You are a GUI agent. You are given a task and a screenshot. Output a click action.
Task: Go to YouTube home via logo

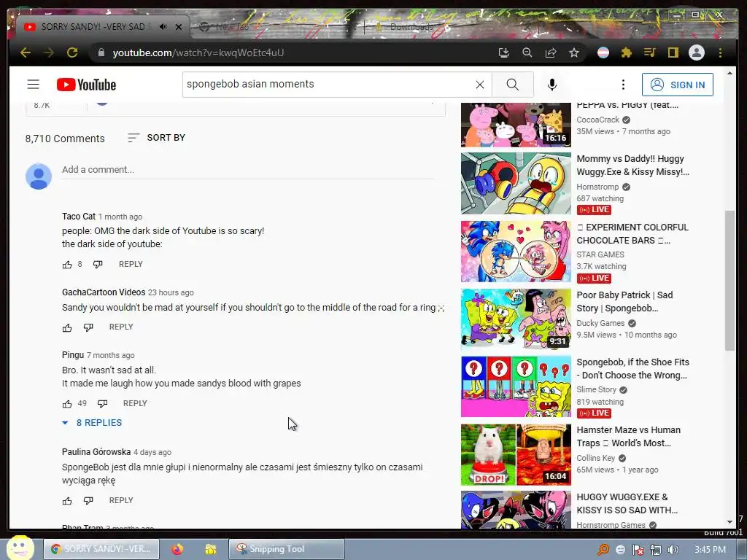[x=86, y=85]
